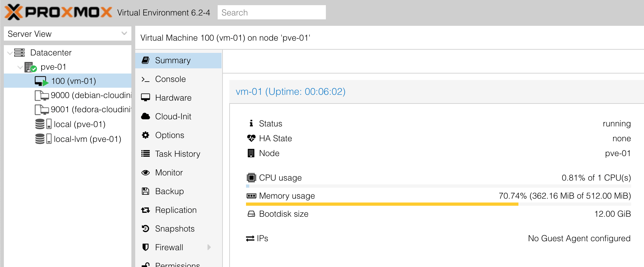Show the Snapshots tab
The image size is (644, 267).
coord(178,229)
